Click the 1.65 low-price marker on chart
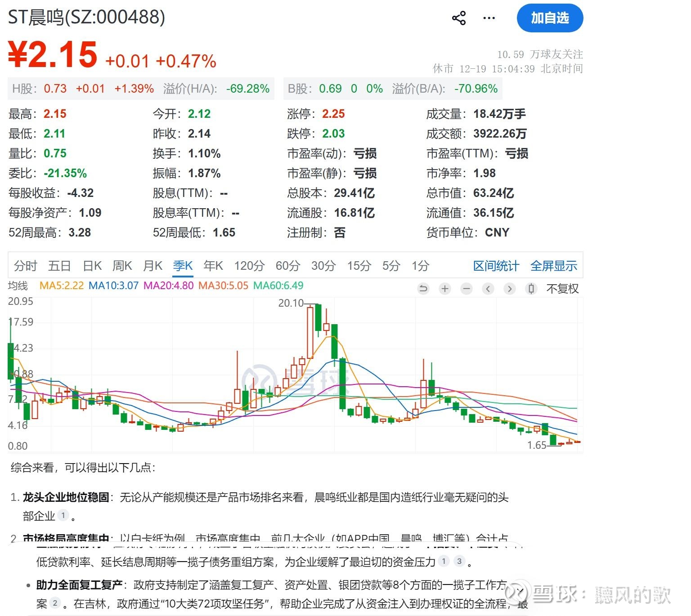Screen dimensions: 691x616 coord(537,445)
